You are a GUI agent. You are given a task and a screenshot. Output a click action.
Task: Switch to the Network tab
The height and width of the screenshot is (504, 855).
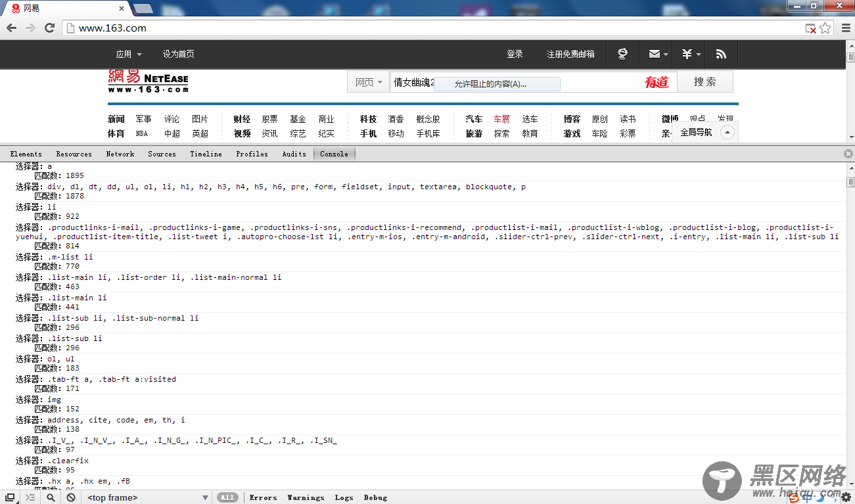[x=120, y=154]
